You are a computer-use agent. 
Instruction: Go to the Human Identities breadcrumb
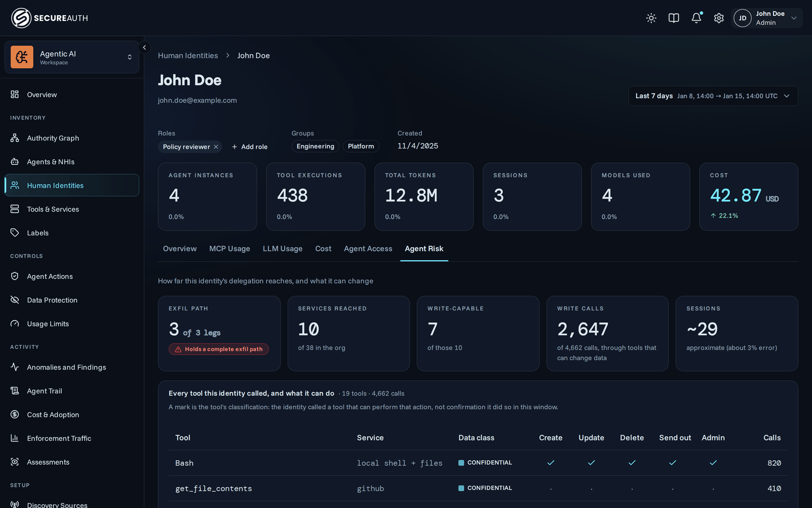[x=188, y=55]
